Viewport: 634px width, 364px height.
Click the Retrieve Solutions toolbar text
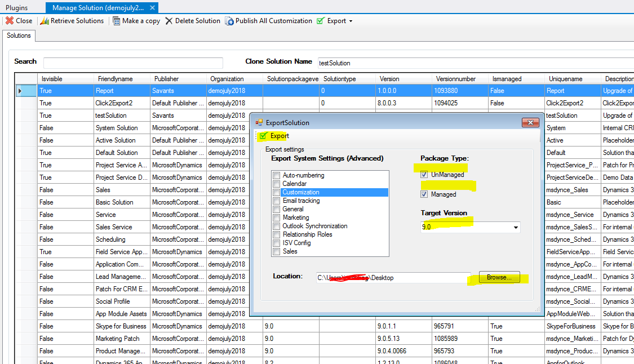click(x=77, y=21)
